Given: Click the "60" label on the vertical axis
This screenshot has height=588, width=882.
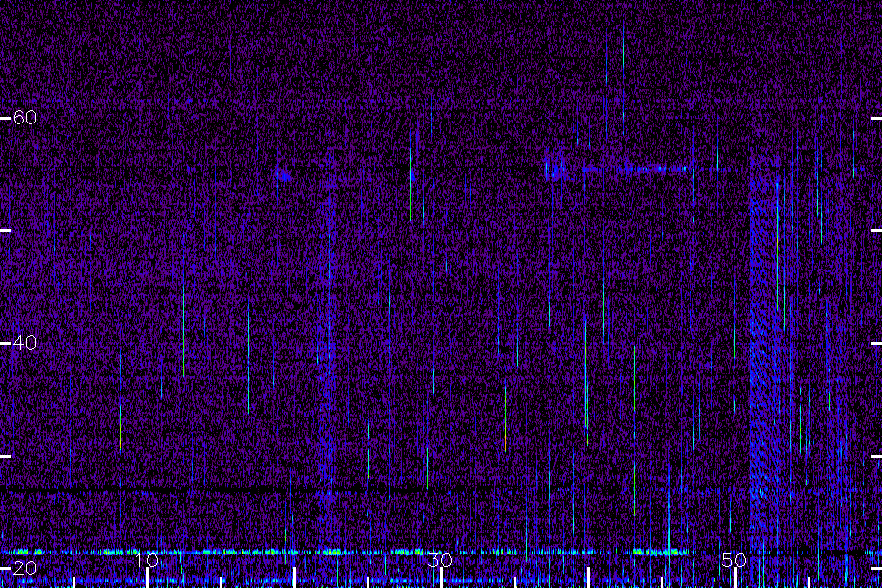Looking at the screenshot, I should coord(24,117).
